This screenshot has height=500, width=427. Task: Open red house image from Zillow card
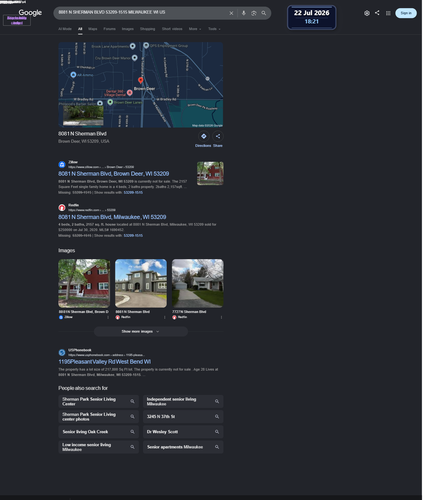84,283
